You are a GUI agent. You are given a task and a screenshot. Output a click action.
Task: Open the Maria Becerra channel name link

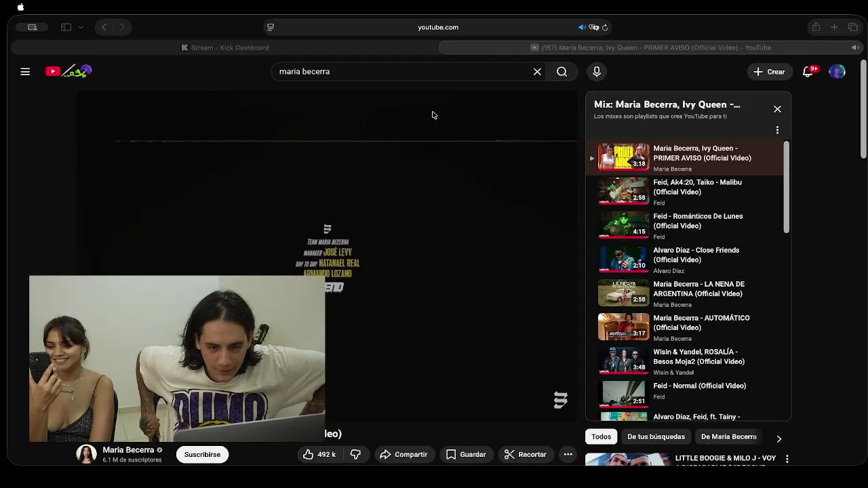(x=128, y=449)
